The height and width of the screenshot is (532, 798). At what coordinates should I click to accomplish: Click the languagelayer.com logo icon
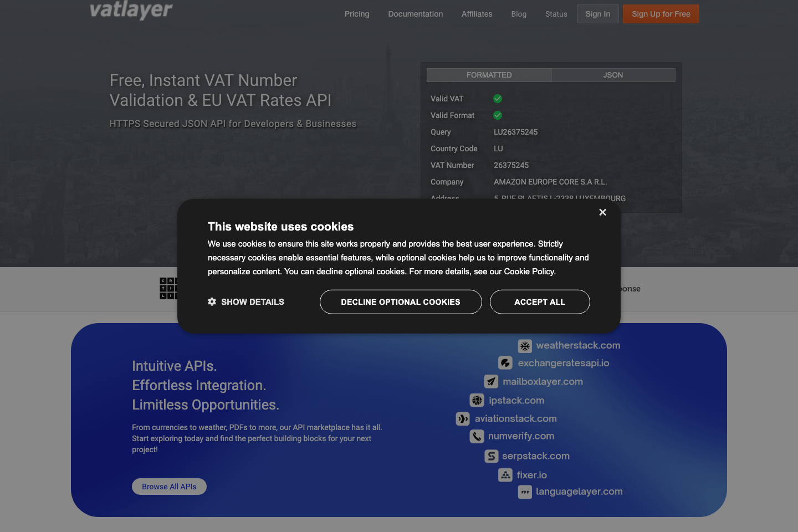525,492
